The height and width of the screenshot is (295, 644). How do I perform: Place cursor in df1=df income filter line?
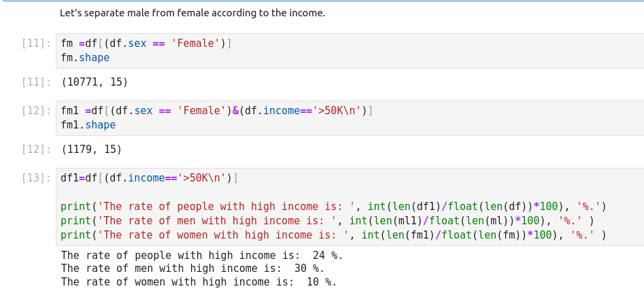149,178
